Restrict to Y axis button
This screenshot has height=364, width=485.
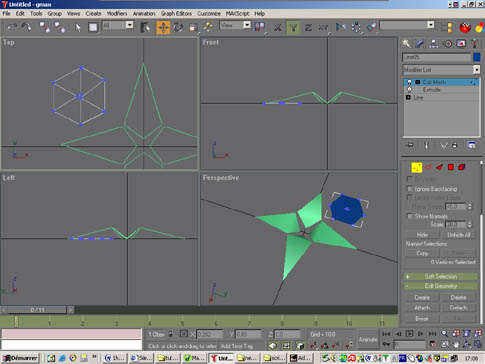293,27
